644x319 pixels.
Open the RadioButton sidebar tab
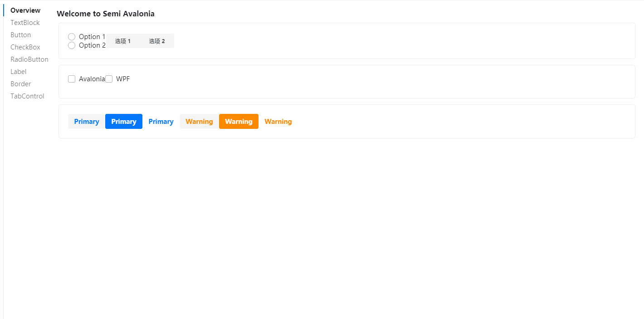[29, 59]
